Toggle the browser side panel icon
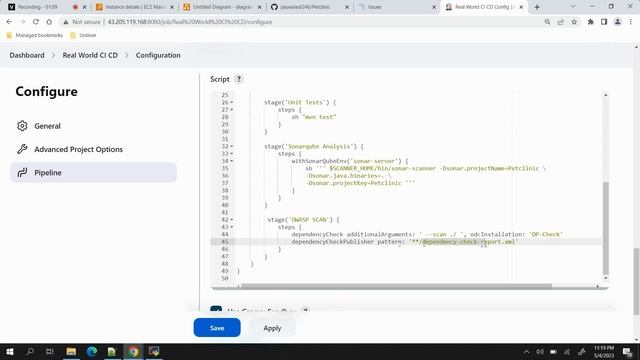The height and width of the screenshot is (360, 640). tap(604, 22)
